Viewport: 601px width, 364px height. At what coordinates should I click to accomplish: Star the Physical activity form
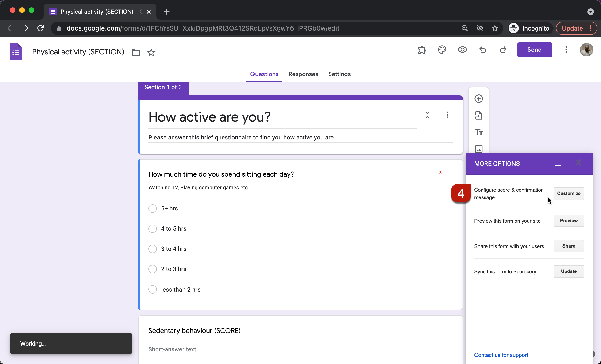point(151,52)
